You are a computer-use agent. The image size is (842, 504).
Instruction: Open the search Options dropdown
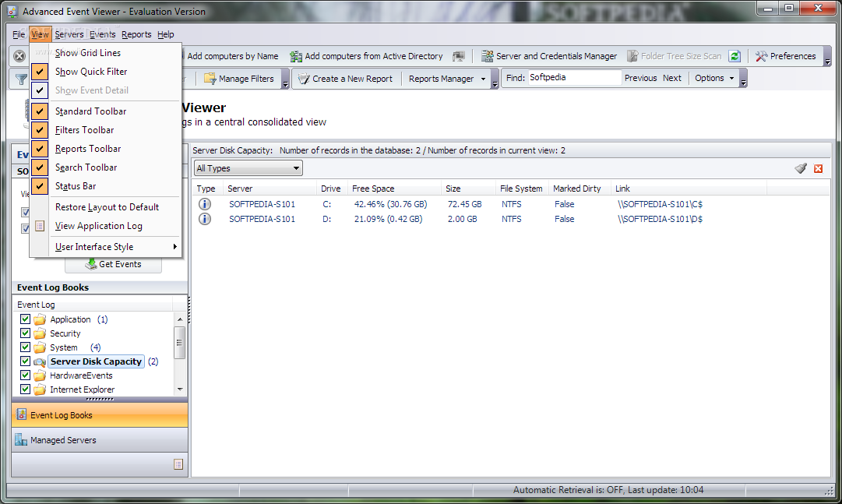714,79
